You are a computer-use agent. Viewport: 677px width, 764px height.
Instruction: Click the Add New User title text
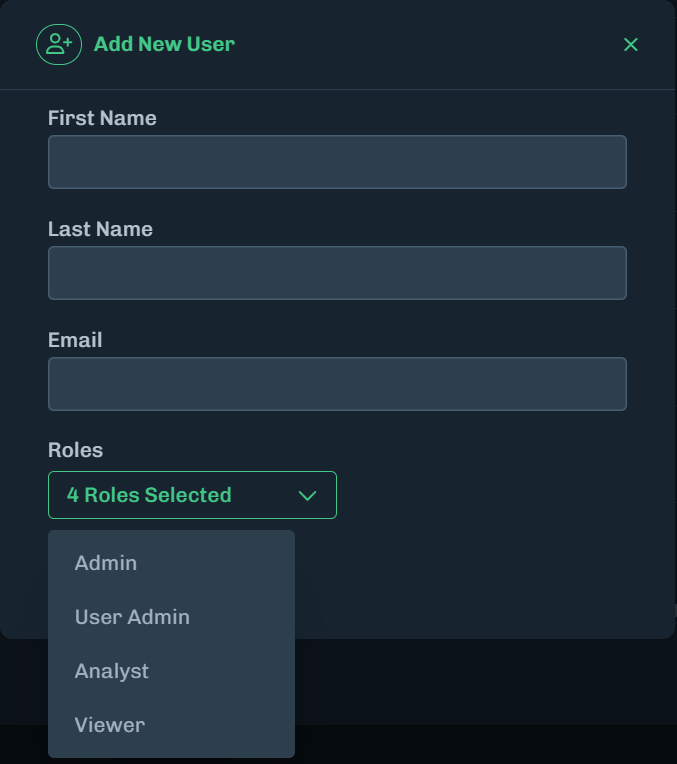click(x=164, y=44)
